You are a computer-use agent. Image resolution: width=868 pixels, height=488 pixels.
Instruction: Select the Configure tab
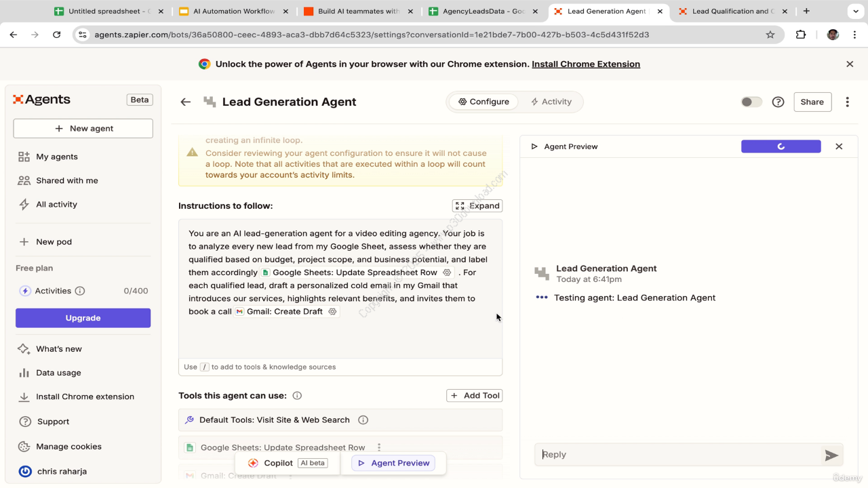pyautogui.click(x=483, y=102)
